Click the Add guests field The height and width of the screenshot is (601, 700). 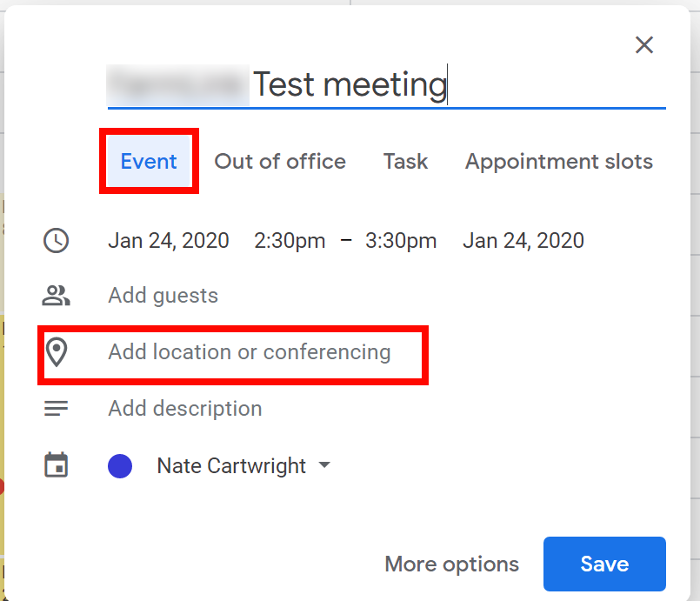(163, 296)
